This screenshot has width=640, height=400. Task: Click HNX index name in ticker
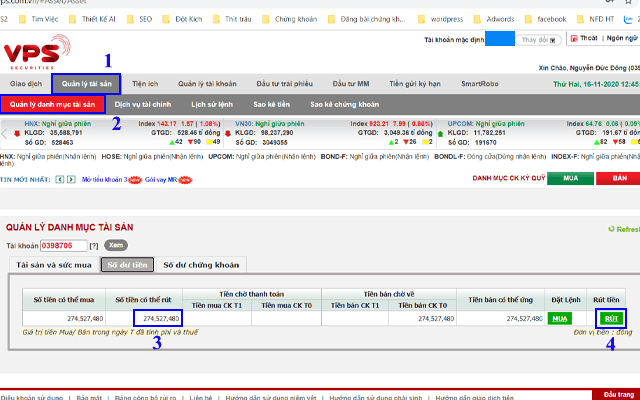[32, 124]
